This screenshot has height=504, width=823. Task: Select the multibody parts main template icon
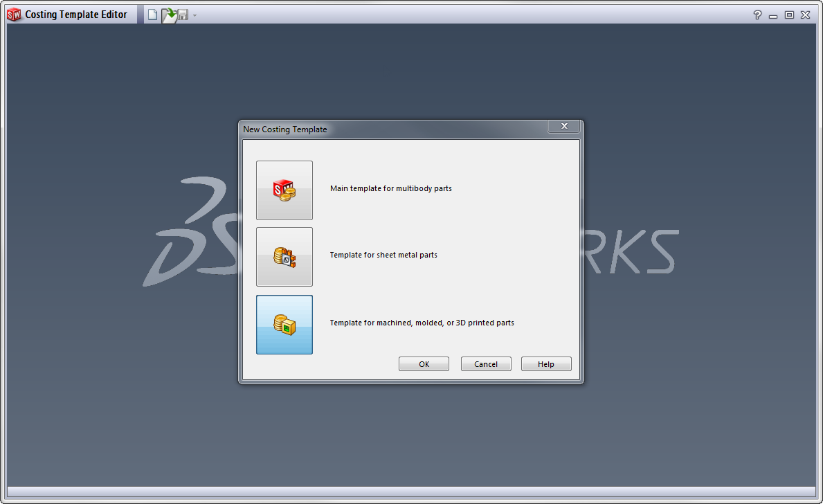click(284, 190)
